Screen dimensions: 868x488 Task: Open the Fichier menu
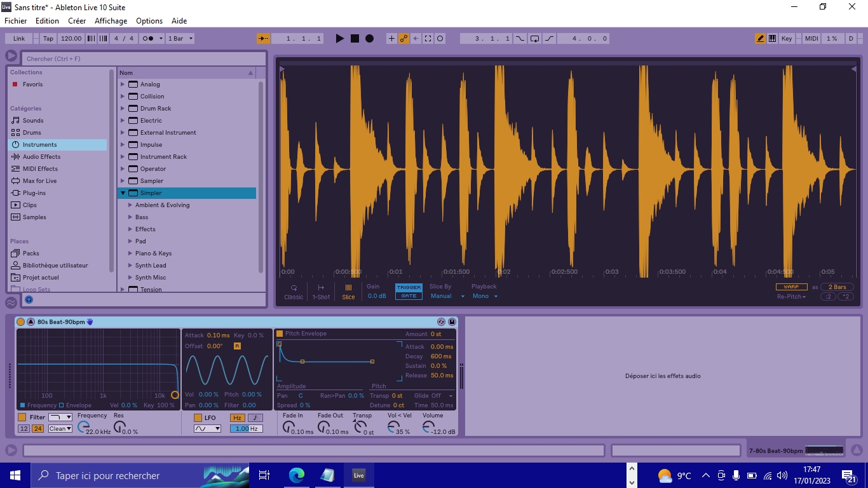pyautogui.click(x=16, y=21)
